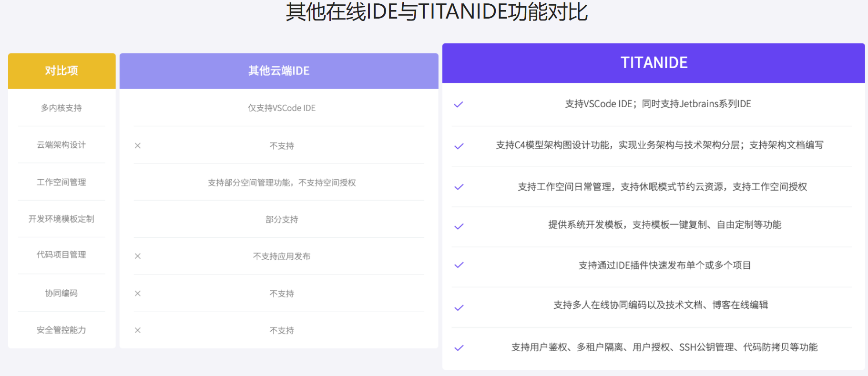Screen dimensions: 868x376
Task: Click the 代码项目管理 row label
Action: click(61, 255)
